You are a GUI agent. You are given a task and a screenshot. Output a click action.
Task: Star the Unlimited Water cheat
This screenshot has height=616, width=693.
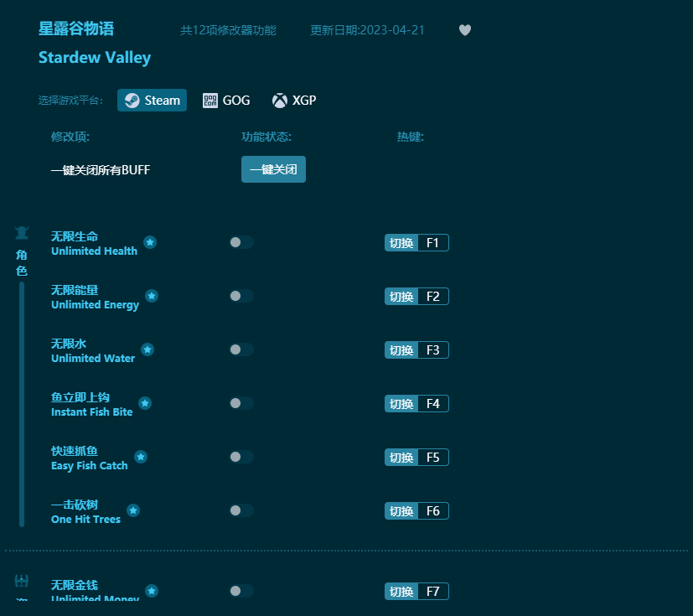click(x=147, y=349)
